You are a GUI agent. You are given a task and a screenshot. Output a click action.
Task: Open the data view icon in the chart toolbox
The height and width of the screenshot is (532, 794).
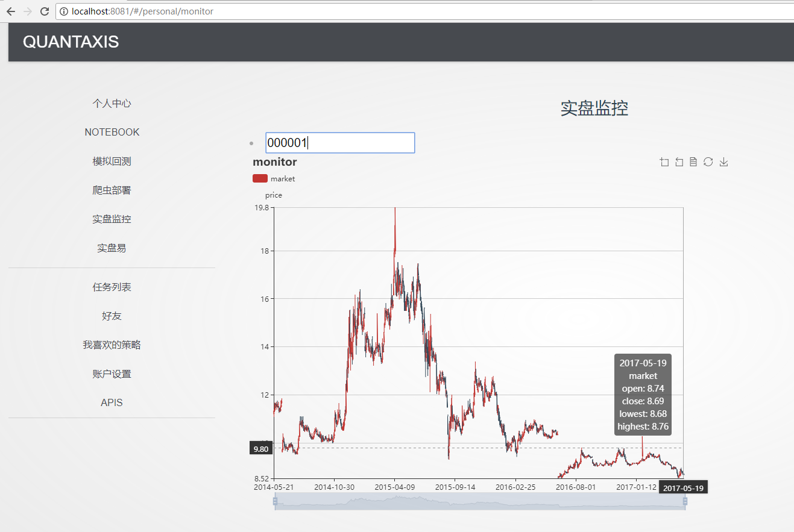pyautogui.click(x=693, y=161)
